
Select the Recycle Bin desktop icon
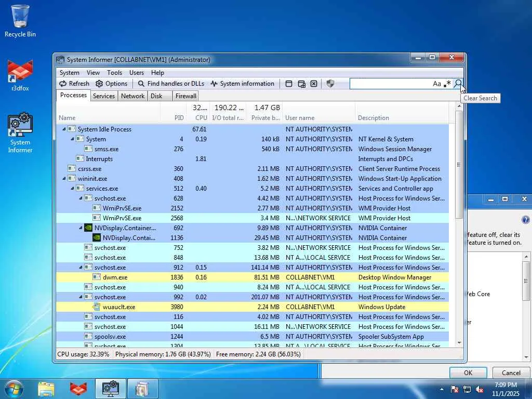tap(20, 21)
